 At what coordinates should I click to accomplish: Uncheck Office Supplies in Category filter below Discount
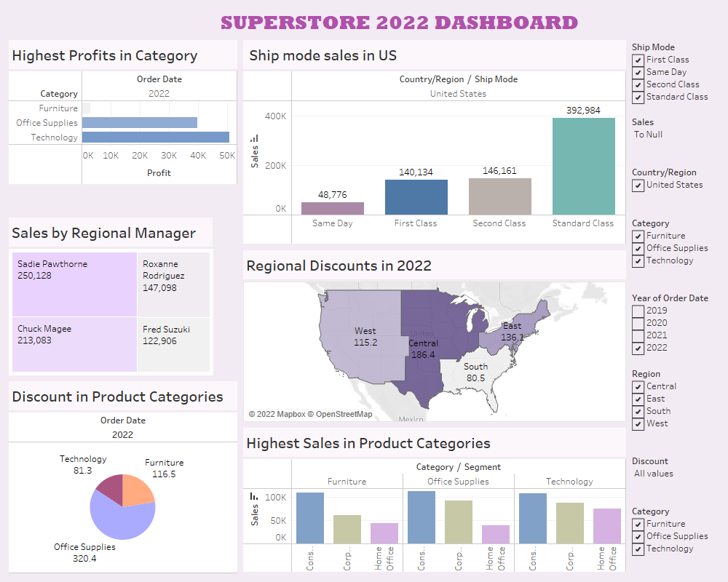(x=638, y=537)
